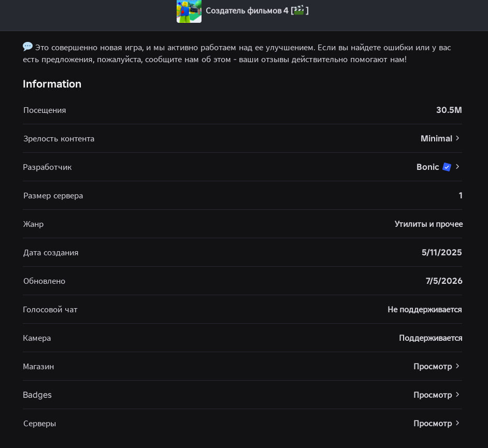Click the game thumbnail icon in header
This screenshot has height=448, width=488.
coord(189,11)
